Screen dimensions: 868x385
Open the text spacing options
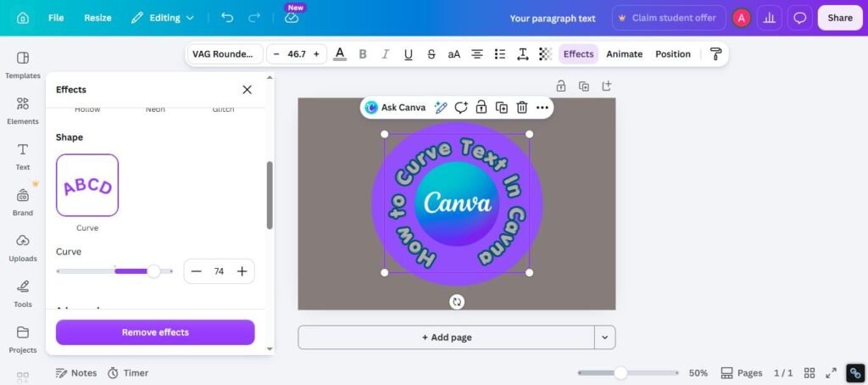522,53
